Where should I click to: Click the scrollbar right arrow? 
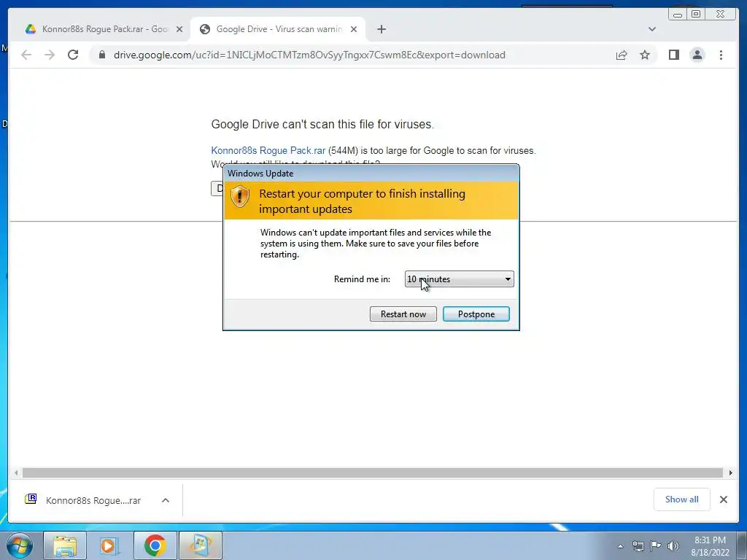[x=730, y=472]
